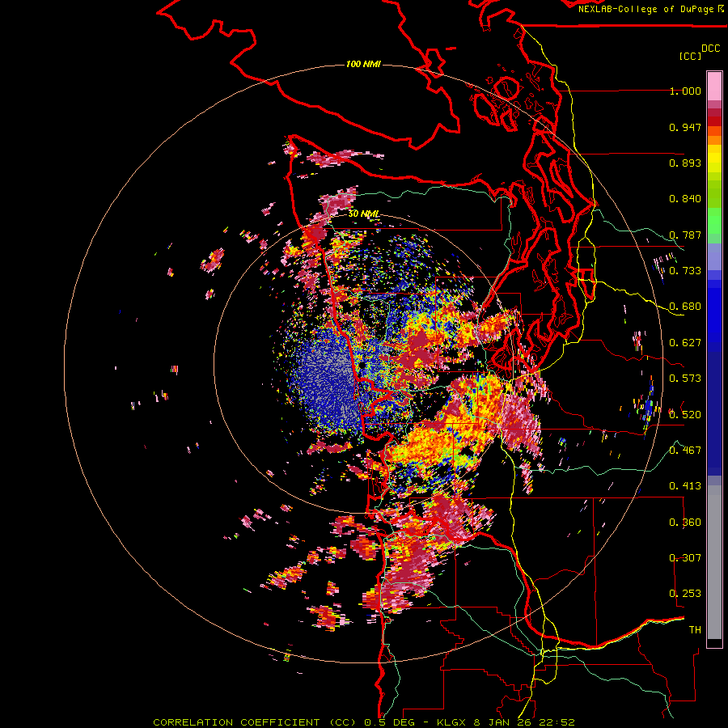Click the 0.893 scale value
The width and height of the screenshot is (728, 728).
[x=685, y=163]
